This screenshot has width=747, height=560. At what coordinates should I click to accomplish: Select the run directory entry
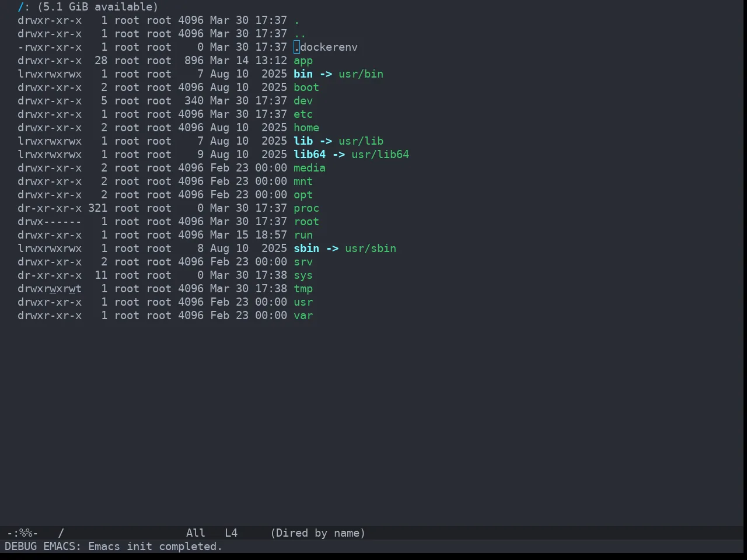point(303,235)
